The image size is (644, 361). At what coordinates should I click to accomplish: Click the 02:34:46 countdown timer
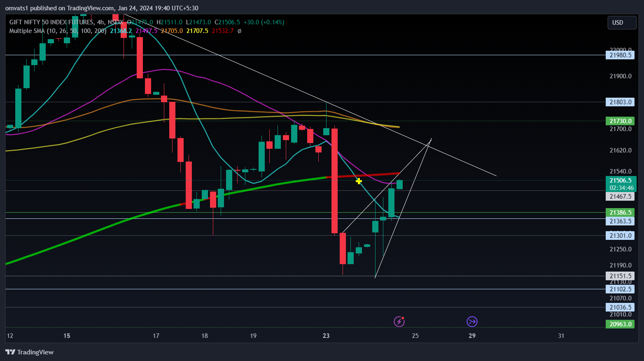[x=621, y=188]
